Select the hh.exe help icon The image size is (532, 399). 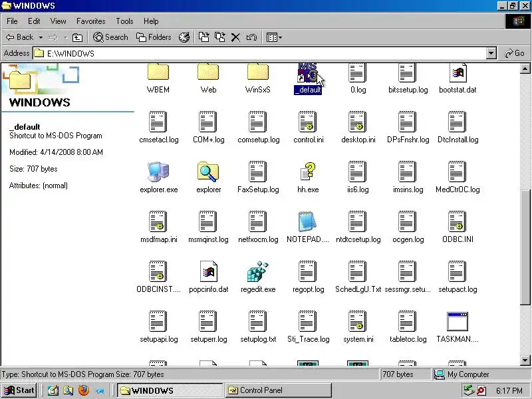click(308, 172)
